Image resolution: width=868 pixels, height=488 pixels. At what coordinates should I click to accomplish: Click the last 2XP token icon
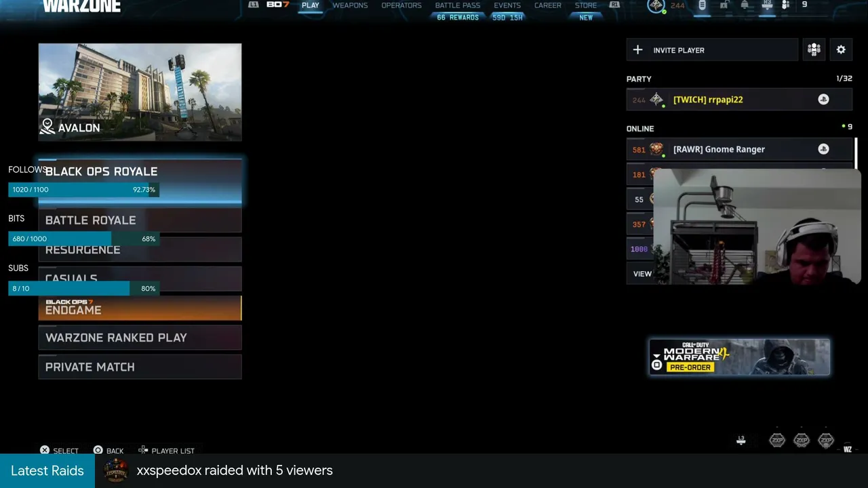click(826, 441)
